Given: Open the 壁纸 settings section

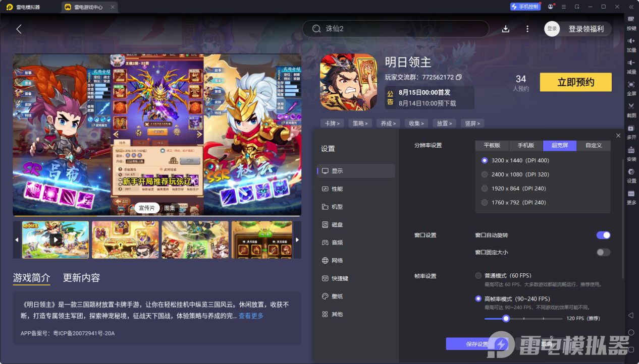Looking at the screenshot, I should click(x=356, y=296).
